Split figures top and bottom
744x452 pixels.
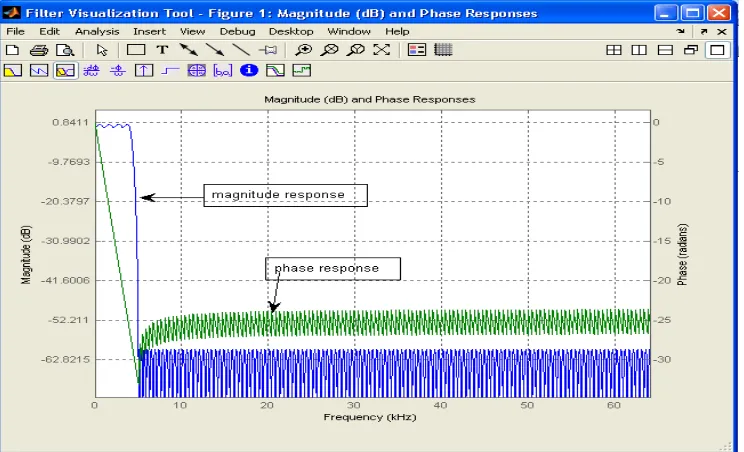(x=665, y=50)
